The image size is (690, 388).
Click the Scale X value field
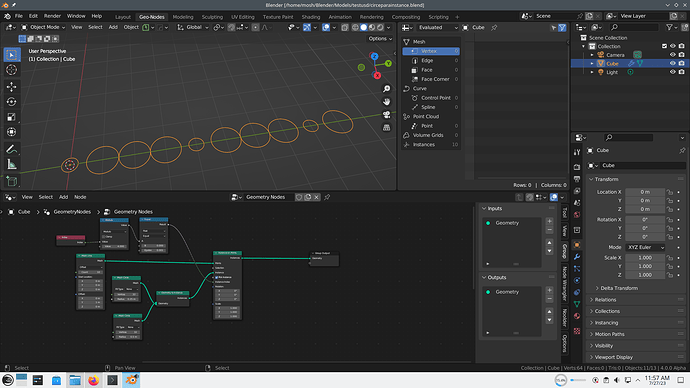tap(645, 258)
